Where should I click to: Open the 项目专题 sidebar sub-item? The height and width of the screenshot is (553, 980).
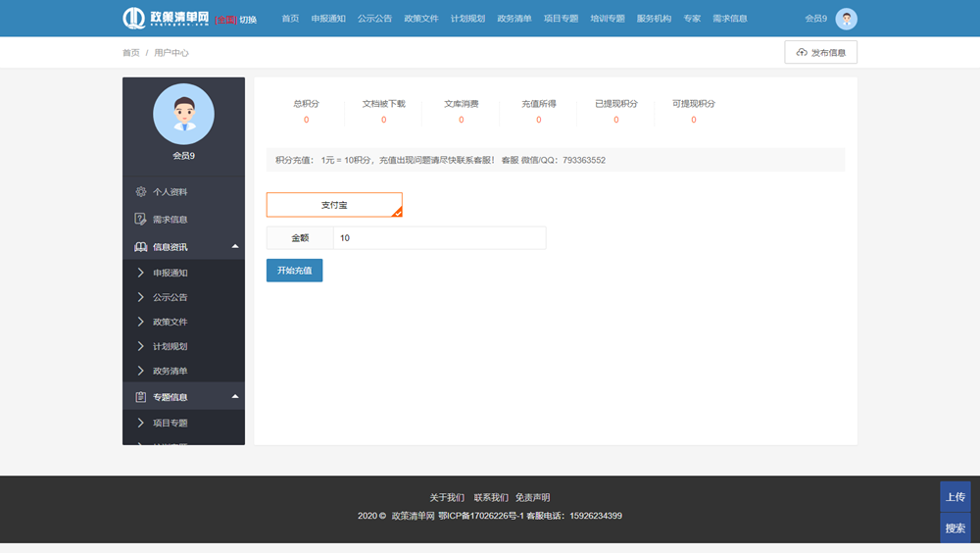point(184,423)
